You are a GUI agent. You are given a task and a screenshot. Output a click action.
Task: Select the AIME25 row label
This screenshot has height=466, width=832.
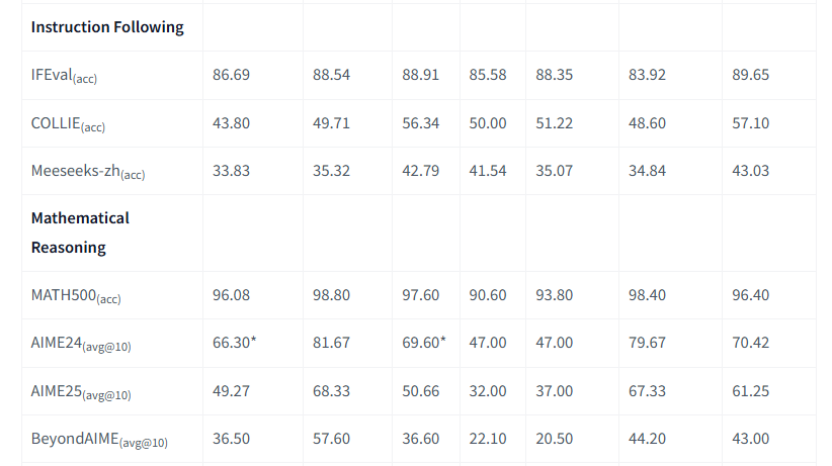81,392
